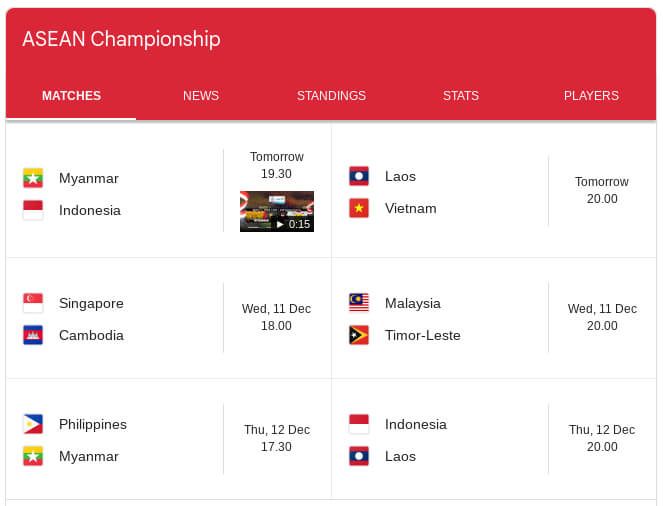Select the STATS tab
Image resolution: width=663 pixels, height=506 pixels.
(x=461, y=96)
